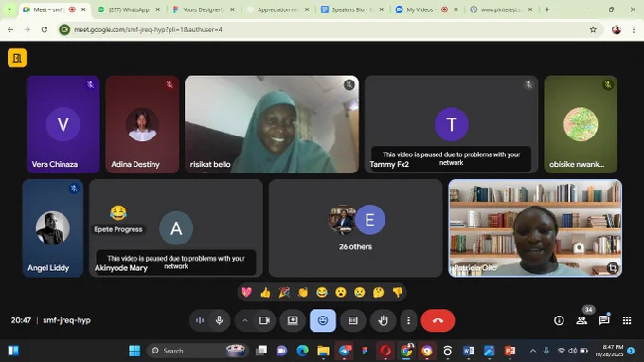
Task: Open PowerPoint from the taskbar
Action: click(x=510, y=351)
